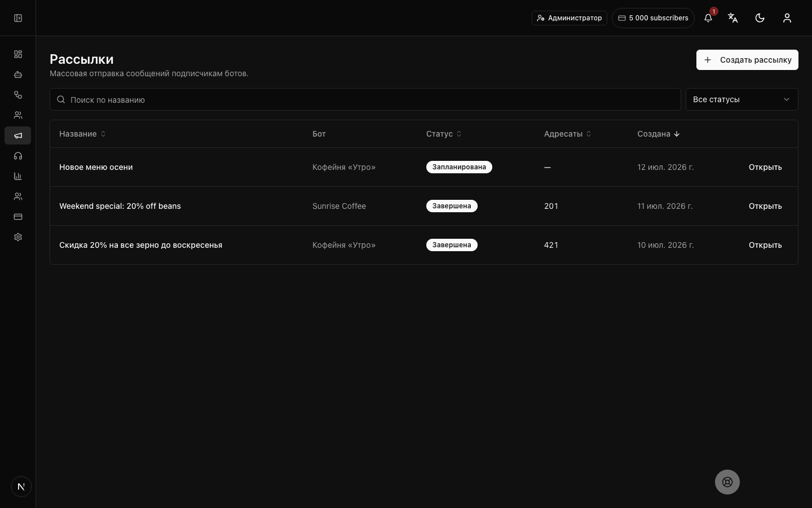Open the user profile icon
Viewport: 812px width, 508px height.
(787, 18)
